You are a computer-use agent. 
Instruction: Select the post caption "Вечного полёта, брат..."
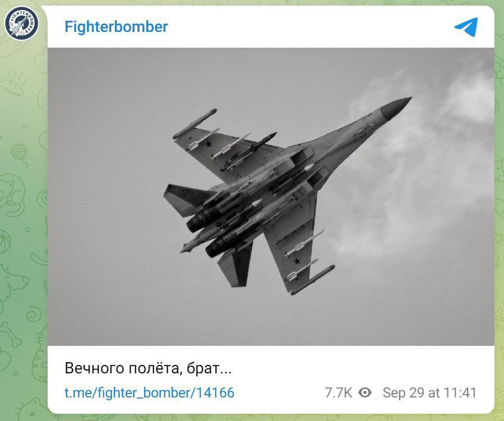tap(148, 368)
